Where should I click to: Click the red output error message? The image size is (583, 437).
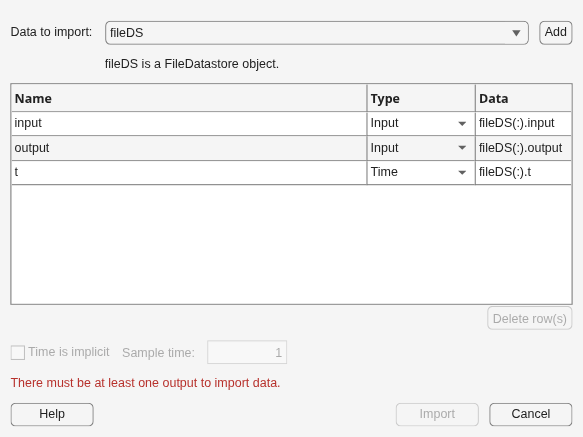145,383
